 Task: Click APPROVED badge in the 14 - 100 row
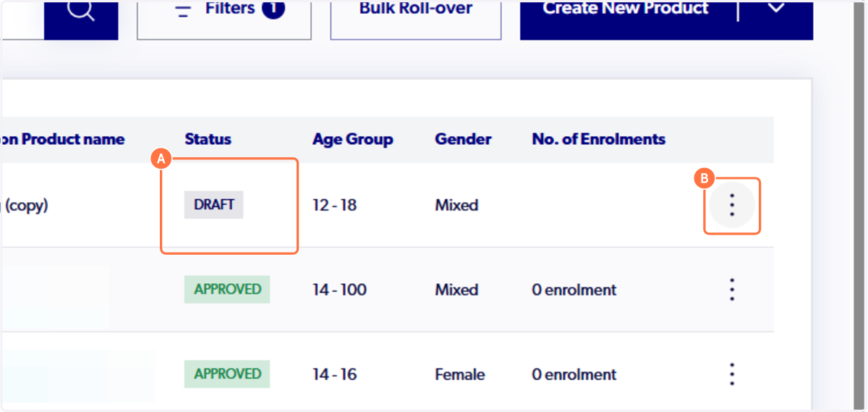point(227,289)
